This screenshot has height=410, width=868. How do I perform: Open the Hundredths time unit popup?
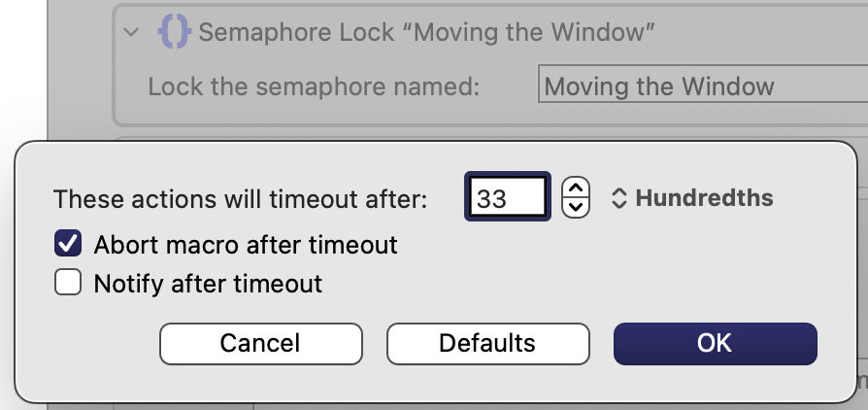(692, 198)
